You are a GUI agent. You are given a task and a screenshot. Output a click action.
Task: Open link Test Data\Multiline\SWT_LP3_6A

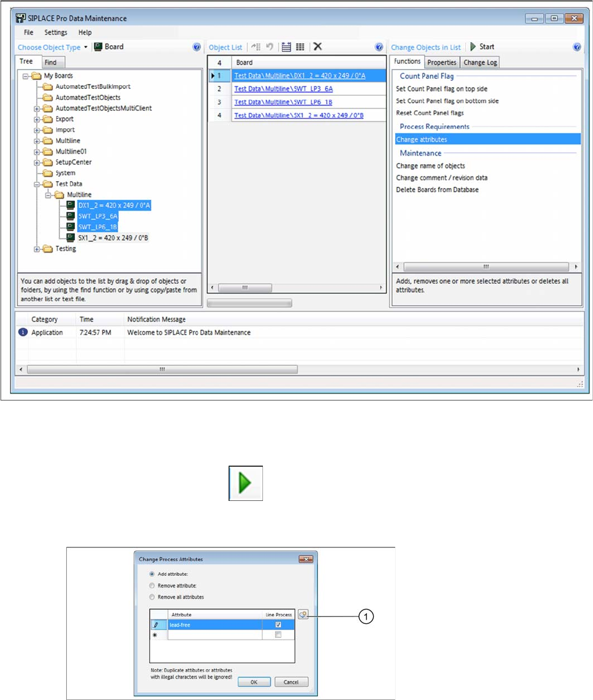[x=284, y=89]
